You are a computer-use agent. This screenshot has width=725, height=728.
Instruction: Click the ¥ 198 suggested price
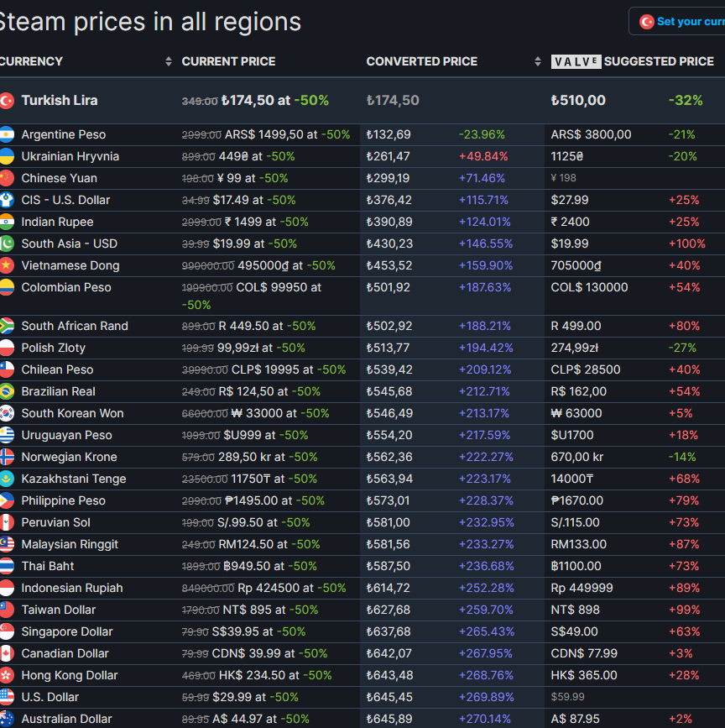click(x=563, y=178)
